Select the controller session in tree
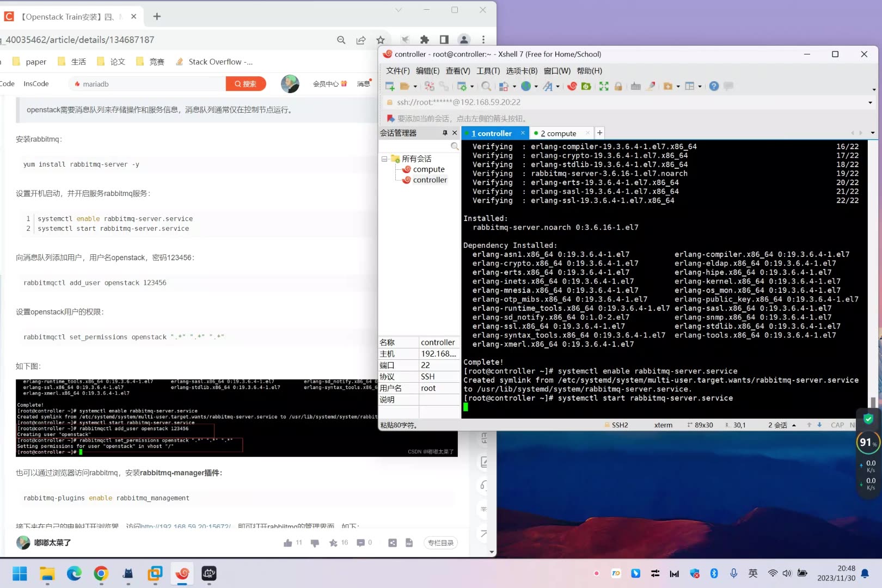The height and width of the screenshot is (588, 882). [x=424, y=180]
